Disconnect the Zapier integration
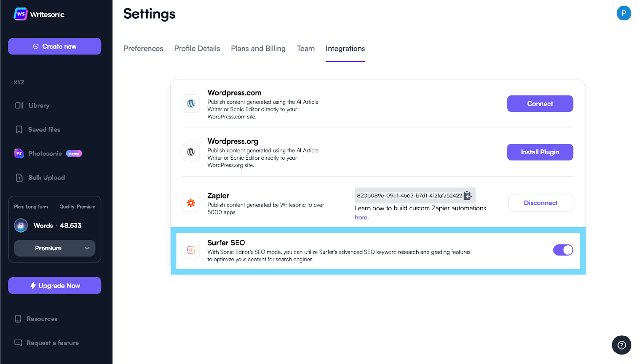640x364 pixels. 540,203
